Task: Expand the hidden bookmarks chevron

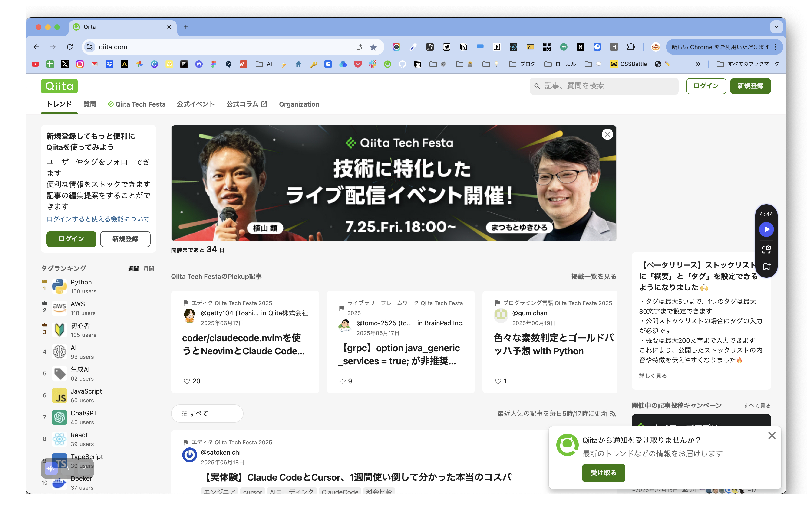Action: point(698,64)
